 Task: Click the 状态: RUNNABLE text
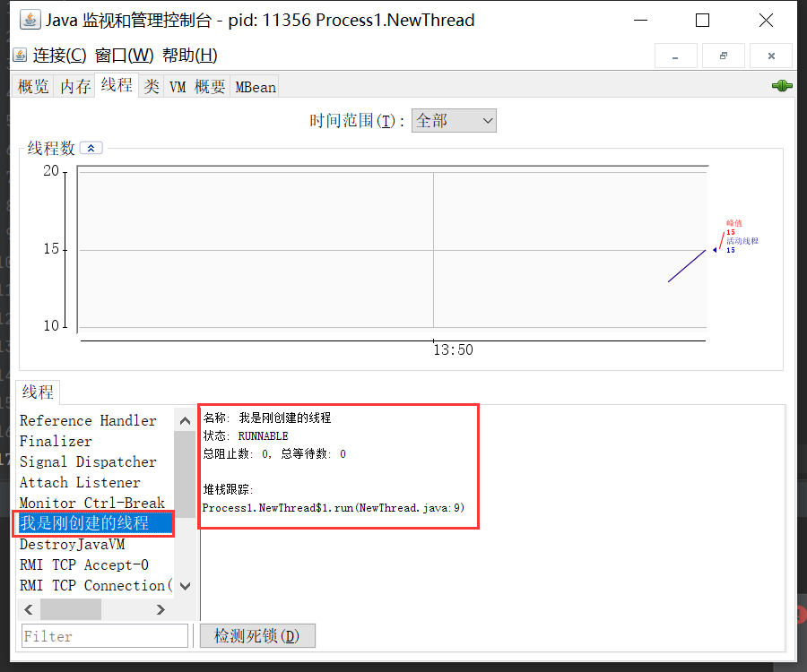(x=246, y=436)
